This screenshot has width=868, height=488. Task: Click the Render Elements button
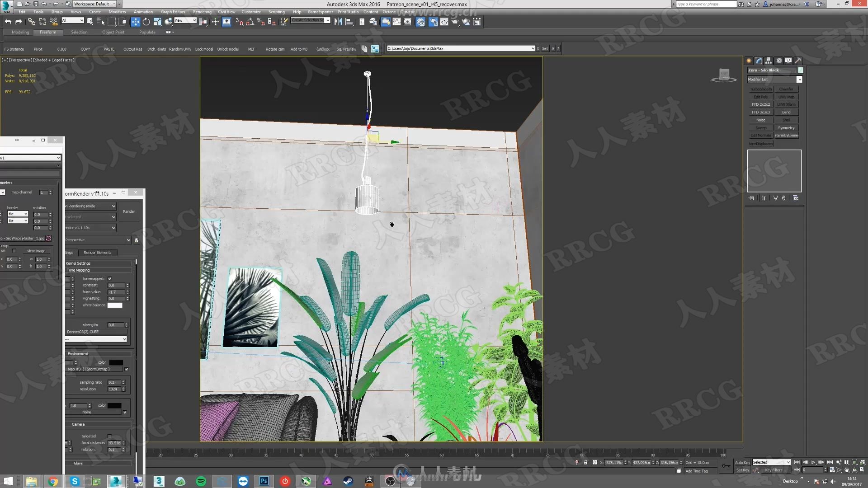coord(97,252)
